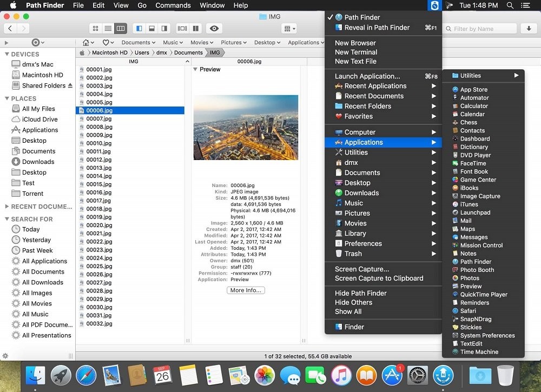Switch to icon view in the toolbar
The image size is (541, 392).
coord(95,28)
